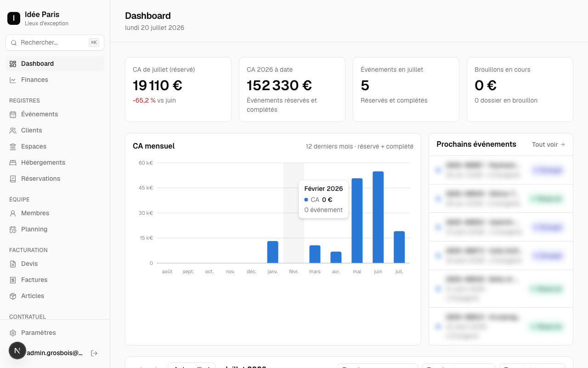Open Articles via its box icon
Screen dimensions: 588x368
coord(13,296)
